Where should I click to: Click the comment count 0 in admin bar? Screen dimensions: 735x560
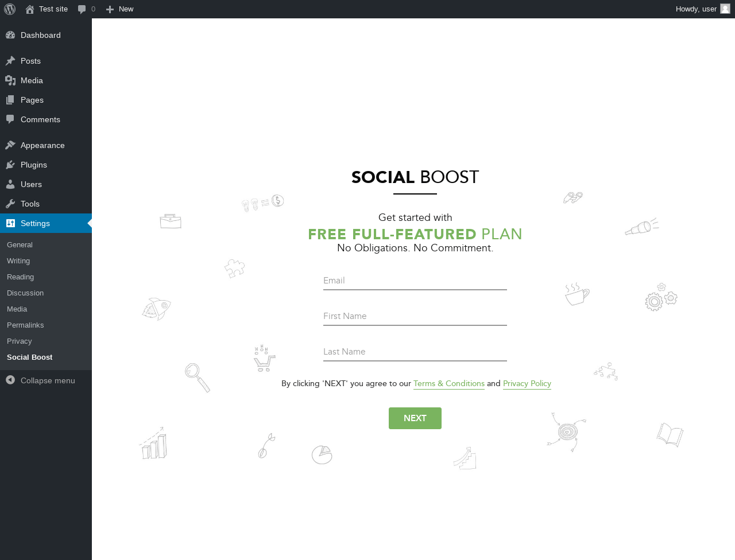(93, 9)
